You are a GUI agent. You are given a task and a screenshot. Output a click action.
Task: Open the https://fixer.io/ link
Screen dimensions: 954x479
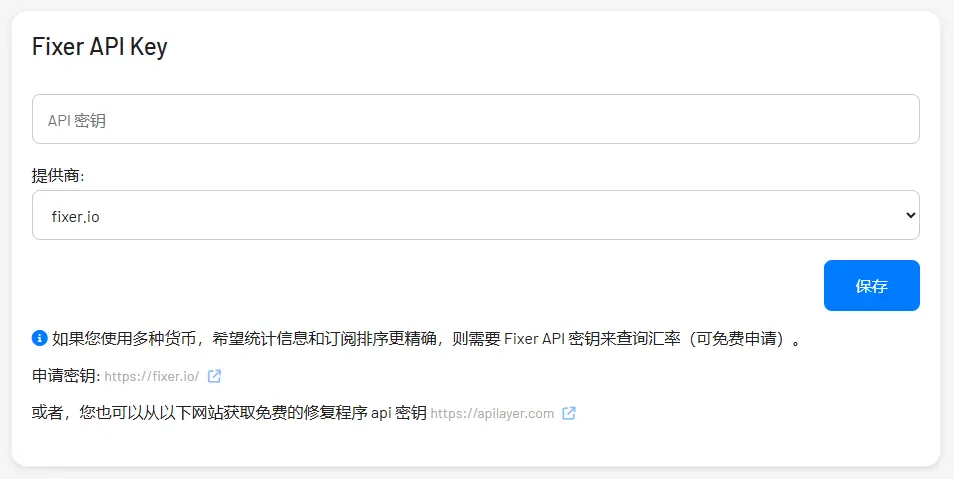[x=151, y=377]
